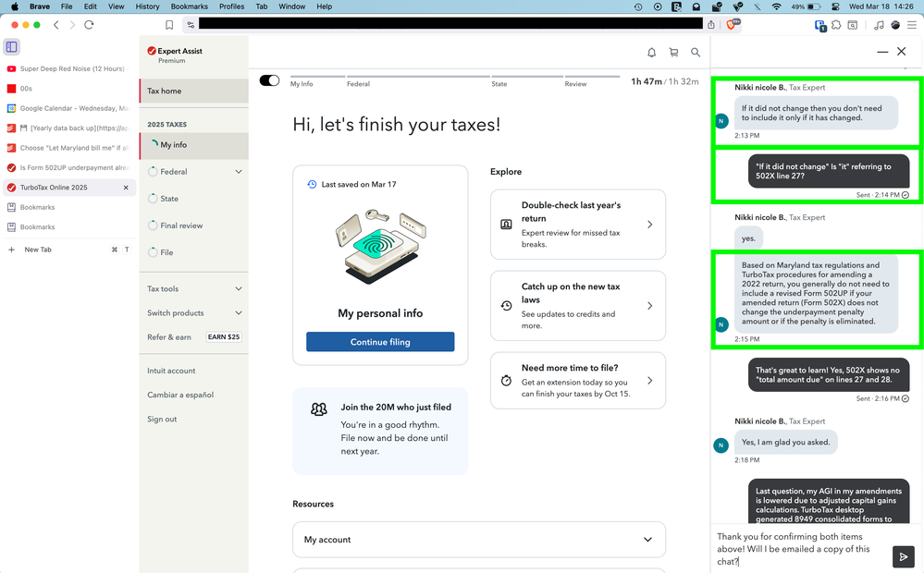Viewport: 924px width, 573px height.
Task: Send the chat message with arrow icon
Action: pyautogui.click(x=904, y=556)
